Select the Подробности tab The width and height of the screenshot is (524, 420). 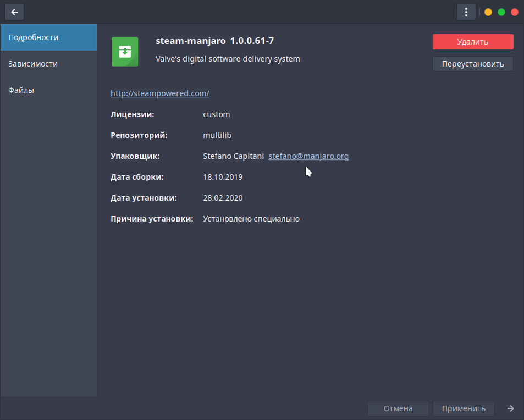coord(49,37)
